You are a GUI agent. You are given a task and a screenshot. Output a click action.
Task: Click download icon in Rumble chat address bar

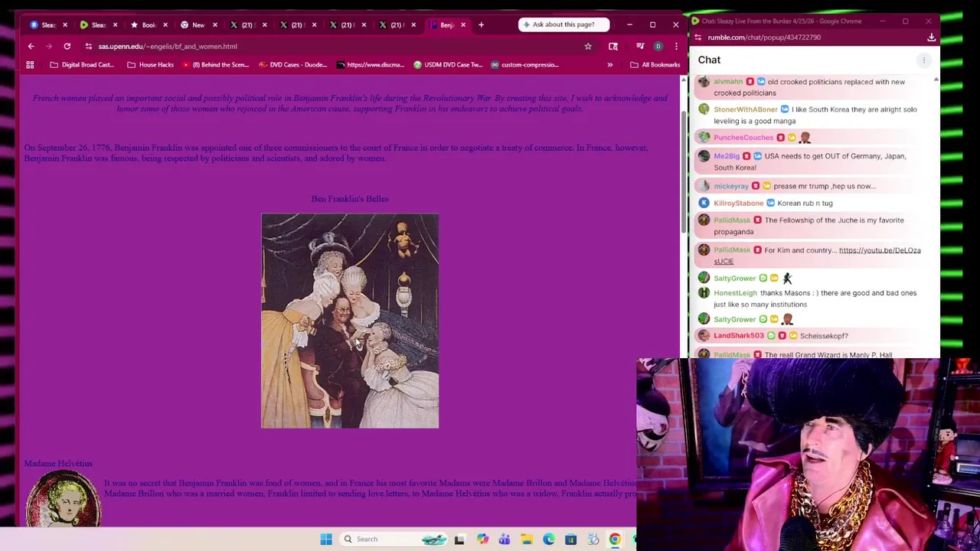(932, 37)
